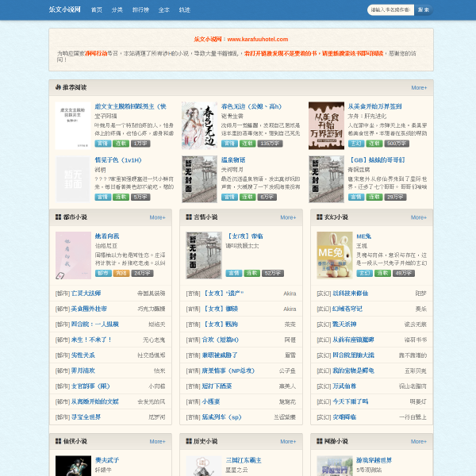Open 从离婚开始的文娱 list entry
Image resolution: width=476 pixels, height=476 pixels.
[x=94, y=401]
